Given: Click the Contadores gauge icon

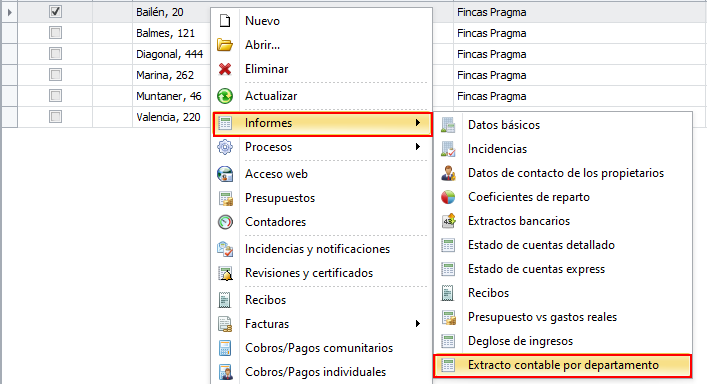Looking at the screenshot, I should (x=225, y=222).
